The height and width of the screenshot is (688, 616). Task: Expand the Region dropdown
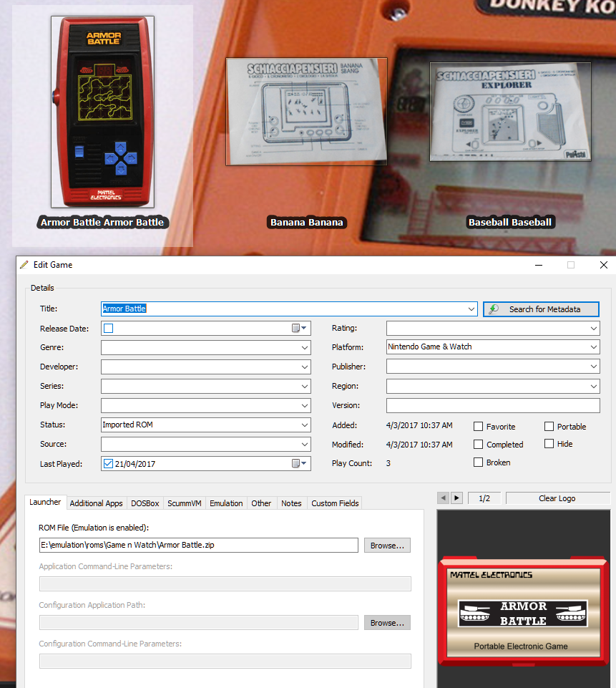(594, 386)
